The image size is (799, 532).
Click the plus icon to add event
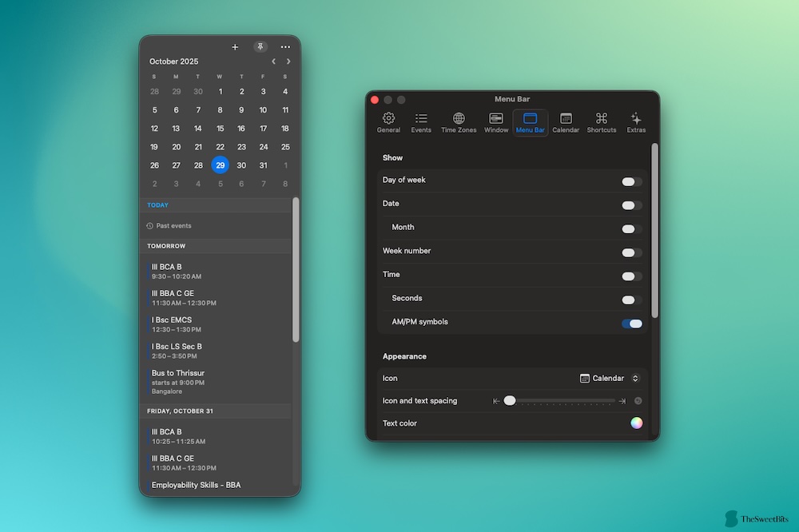(235, 47)
